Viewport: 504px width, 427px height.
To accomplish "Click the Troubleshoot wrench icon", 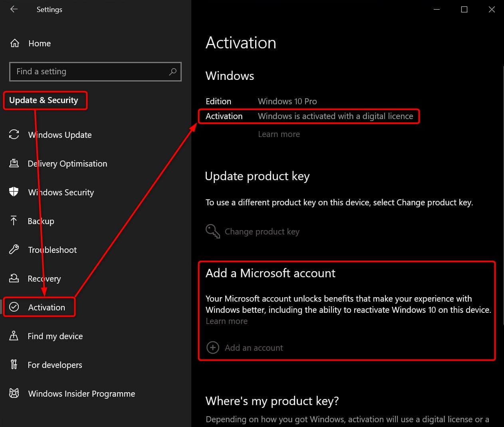I will [x=14, y=250].
